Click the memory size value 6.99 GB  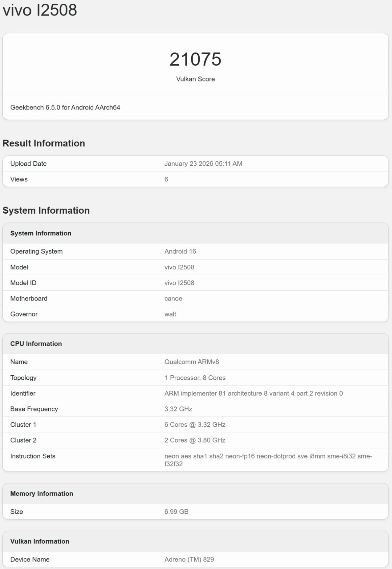click(x=176, y=512)
